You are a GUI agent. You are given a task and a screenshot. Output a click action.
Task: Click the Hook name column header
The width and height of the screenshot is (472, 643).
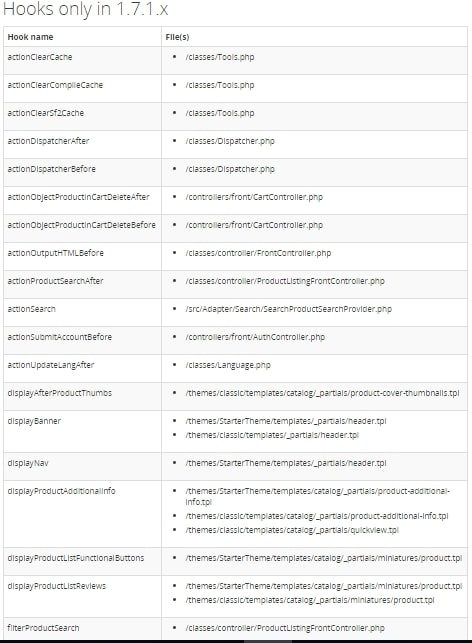(30, 37)
